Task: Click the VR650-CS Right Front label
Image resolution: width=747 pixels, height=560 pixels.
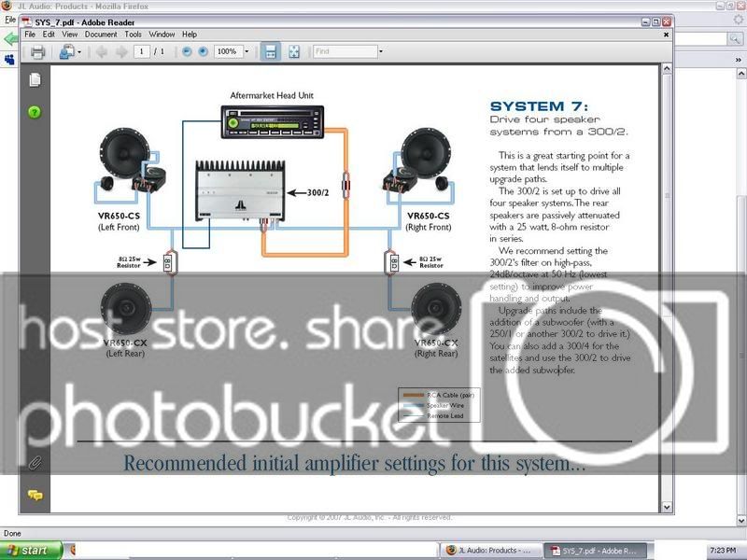Action: pos(429,221)
